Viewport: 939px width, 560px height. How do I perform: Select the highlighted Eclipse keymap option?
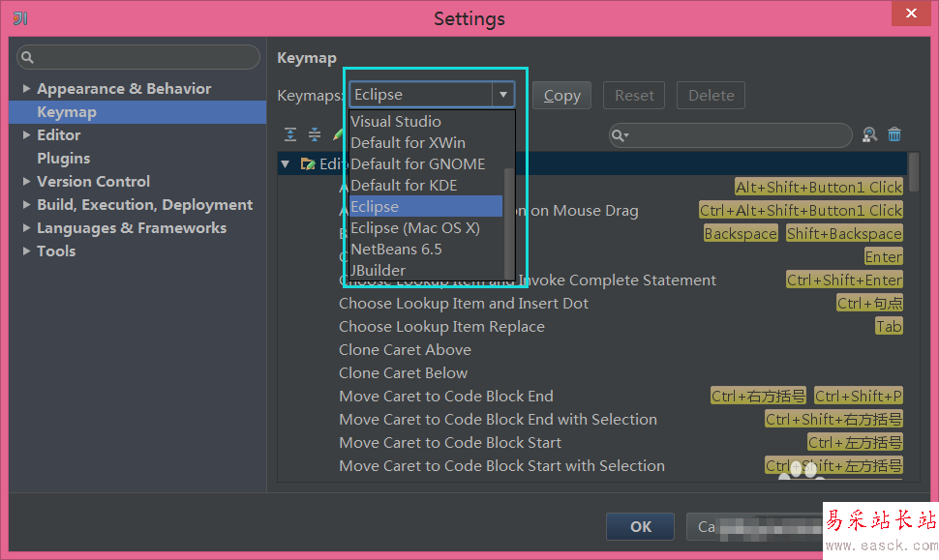426,206
